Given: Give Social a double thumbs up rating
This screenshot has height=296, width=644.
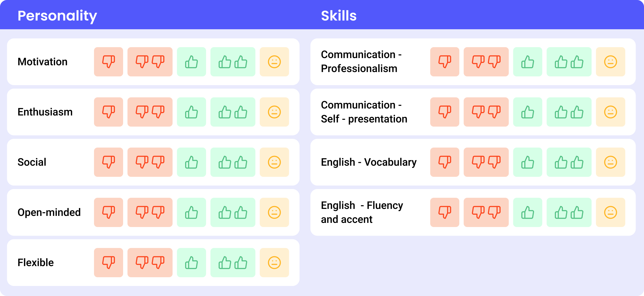Looking at the screenshot, I should pyautogui.click(x=233, y=162).
